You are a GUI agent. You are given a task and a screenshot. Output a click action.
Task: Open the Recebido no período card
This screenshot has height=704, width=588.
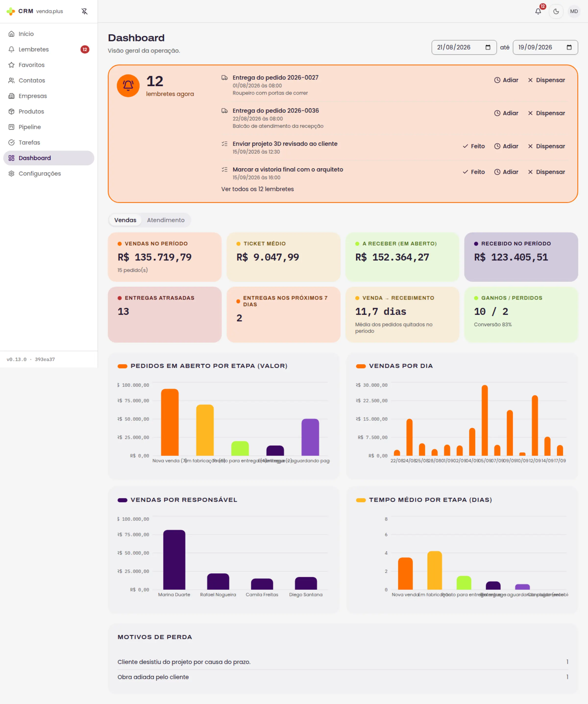point(521,257)
